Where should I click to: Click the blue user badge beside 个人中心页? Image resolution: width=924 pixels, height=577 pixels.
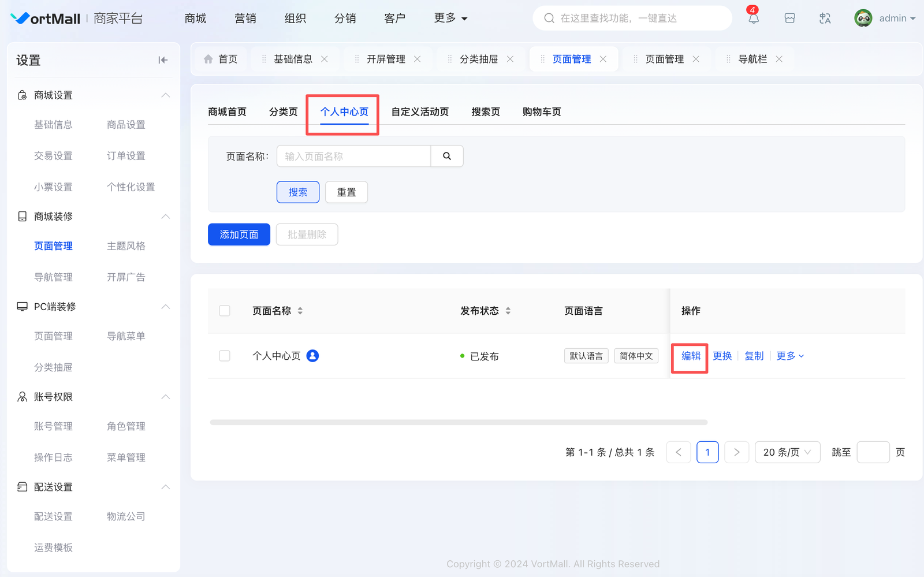[x=312, y=356]
